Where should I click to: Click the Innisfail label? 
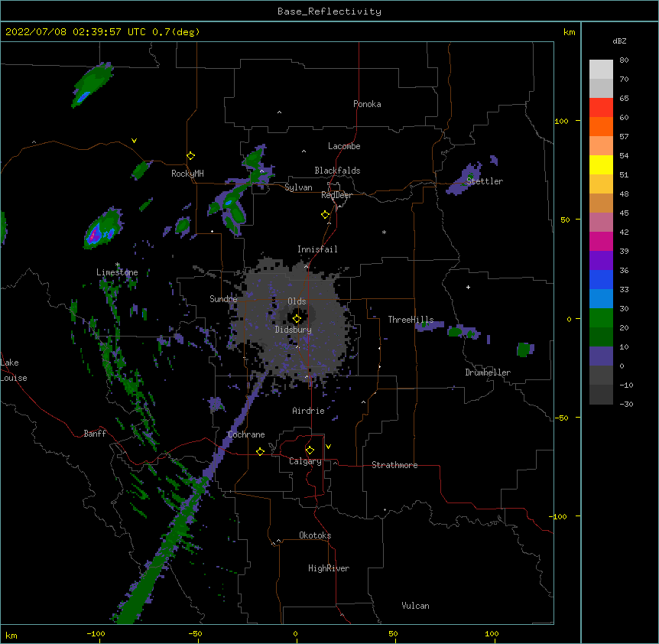coord(317,249)
